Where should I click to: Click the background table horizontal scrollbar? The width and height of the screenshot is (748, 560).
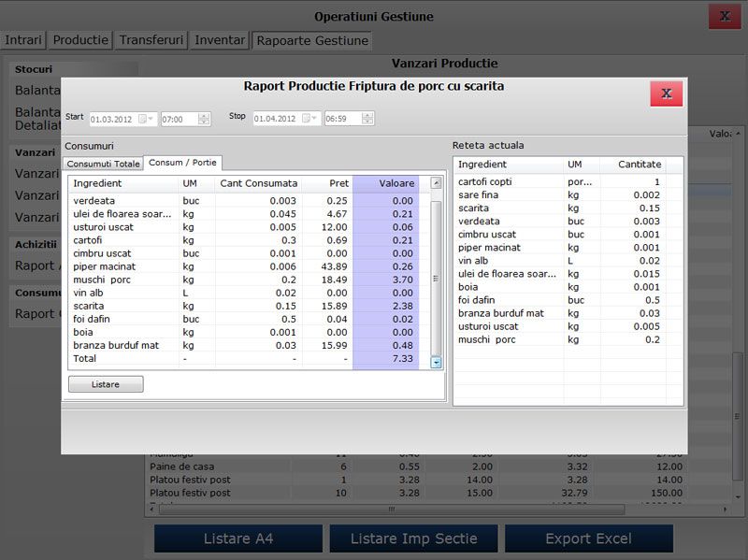tap(391, 510)
